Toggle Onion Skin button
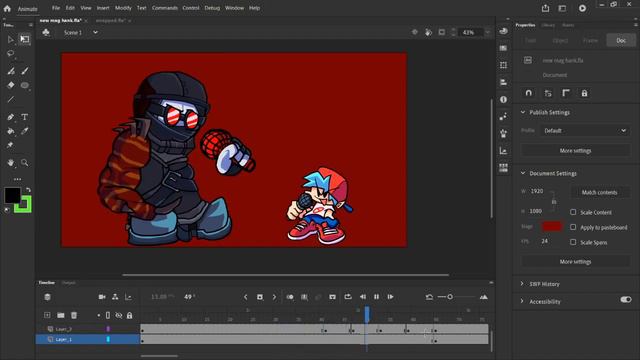The height and width of the screenshot is (360, 640). coord(290,297)
